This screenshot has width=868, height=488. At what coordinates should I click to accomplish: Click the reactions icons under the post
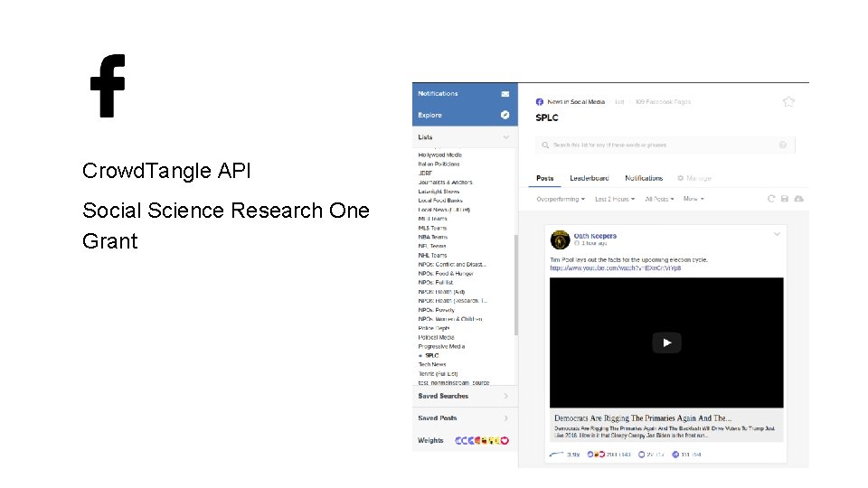(x=596, y=455)
